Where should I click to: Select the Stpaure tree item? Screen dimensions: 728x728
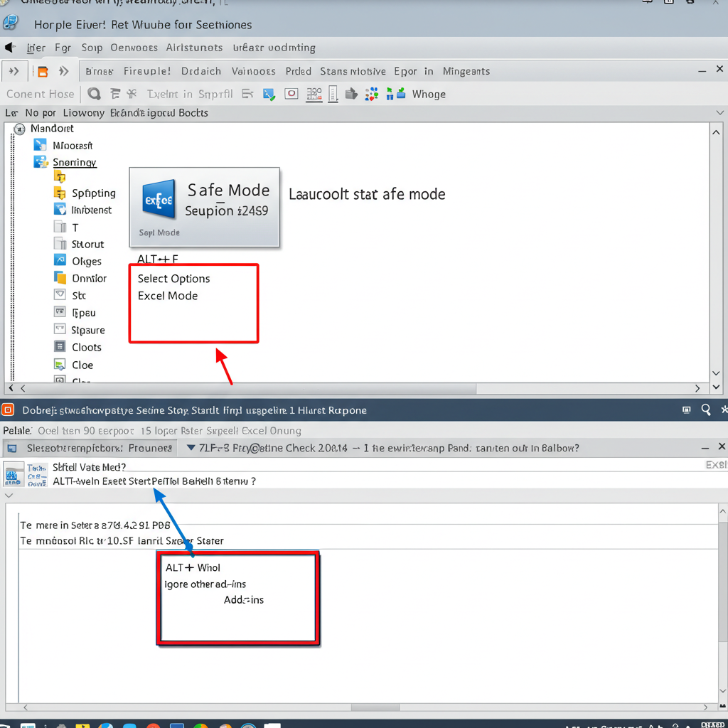(88, 330)
